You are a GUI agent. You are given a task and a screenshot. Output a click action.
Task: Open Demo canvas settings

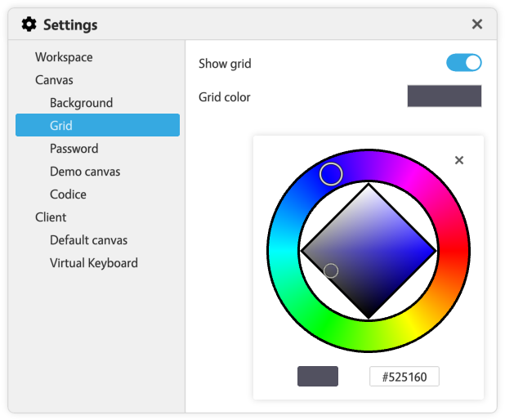point(85,172)
